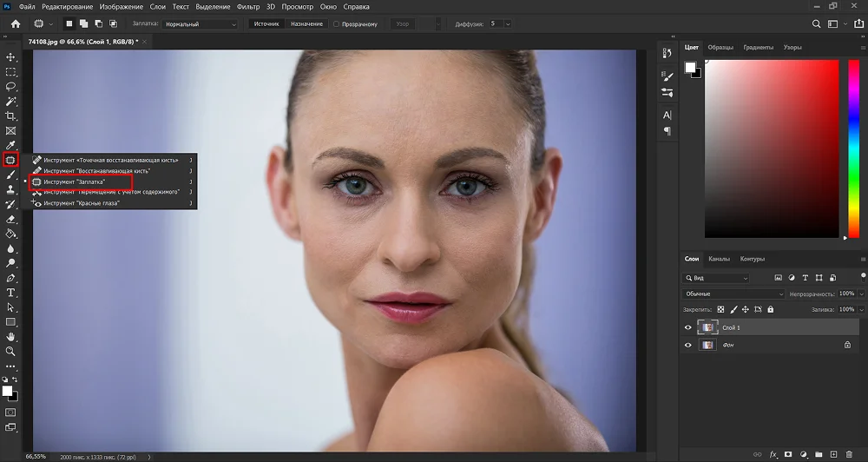This screenshot has height=462, width=868.
Task: Switch to the 'Градиенты' tab
Action: 758,47
